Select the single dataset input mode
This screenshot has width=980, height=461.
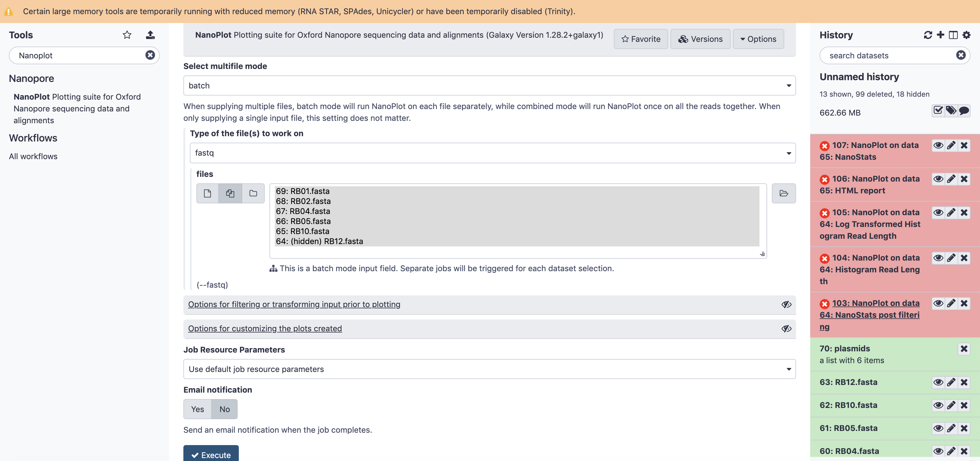point(207,193)
